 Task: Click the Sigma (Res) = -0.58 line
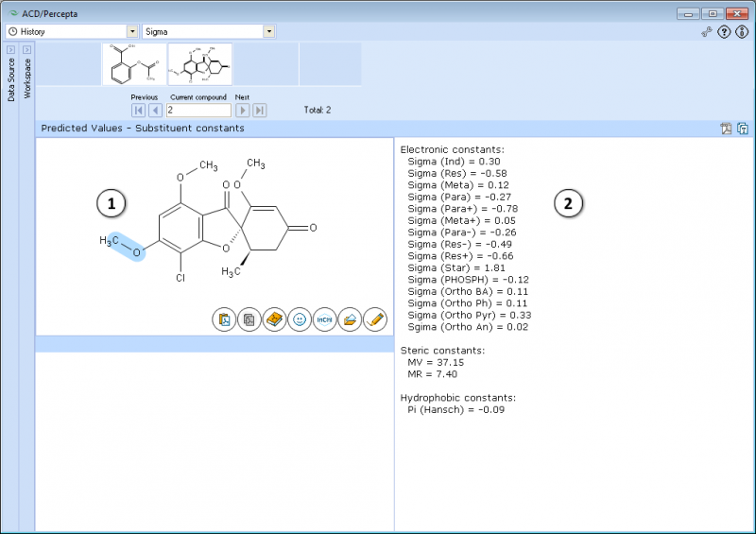457,174
